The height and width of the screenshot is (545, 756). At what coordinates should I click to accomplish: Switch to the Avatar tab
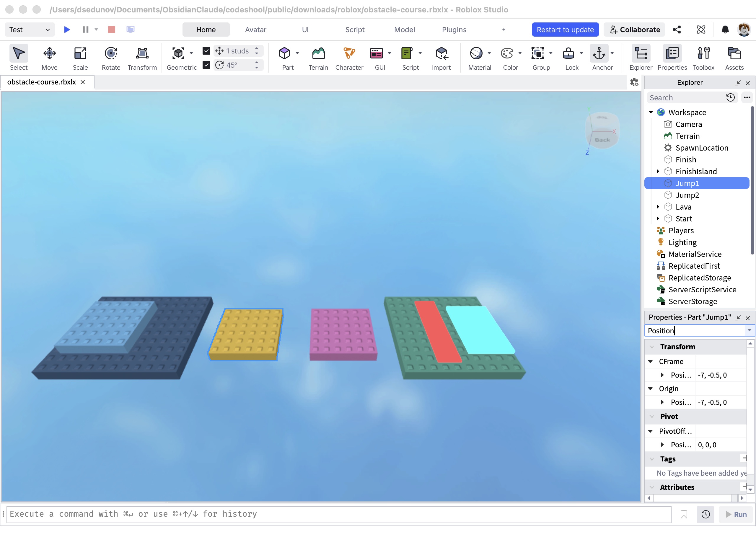coord(256,30)
